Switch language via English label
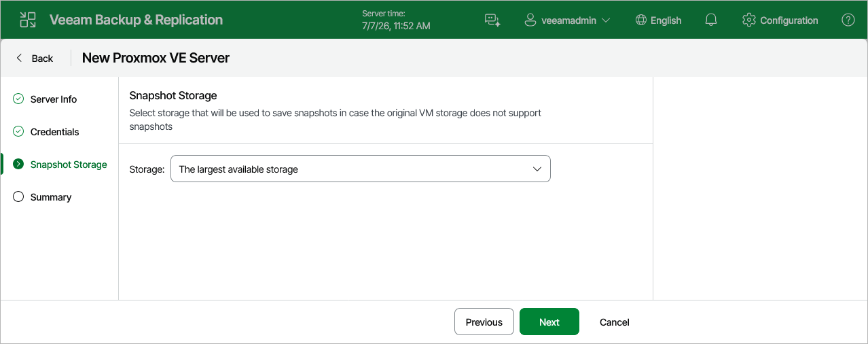Image resolution: width=868 pixels, height=344 pixels. (666, 20)
